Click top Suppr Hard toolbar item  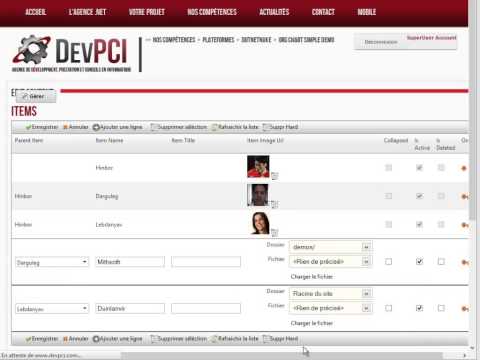coord(280,127)
